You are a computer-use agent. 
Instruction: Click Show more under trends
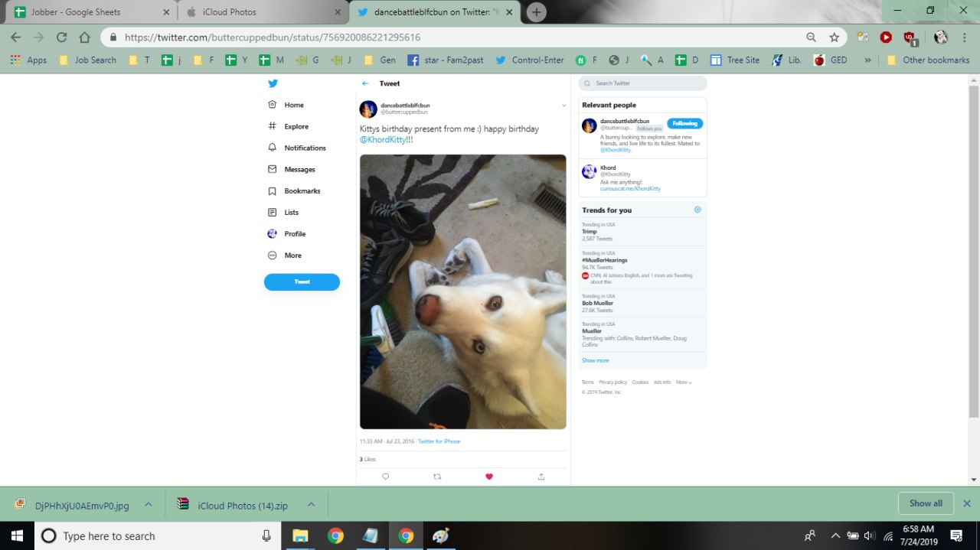click(x=596, y=360)
